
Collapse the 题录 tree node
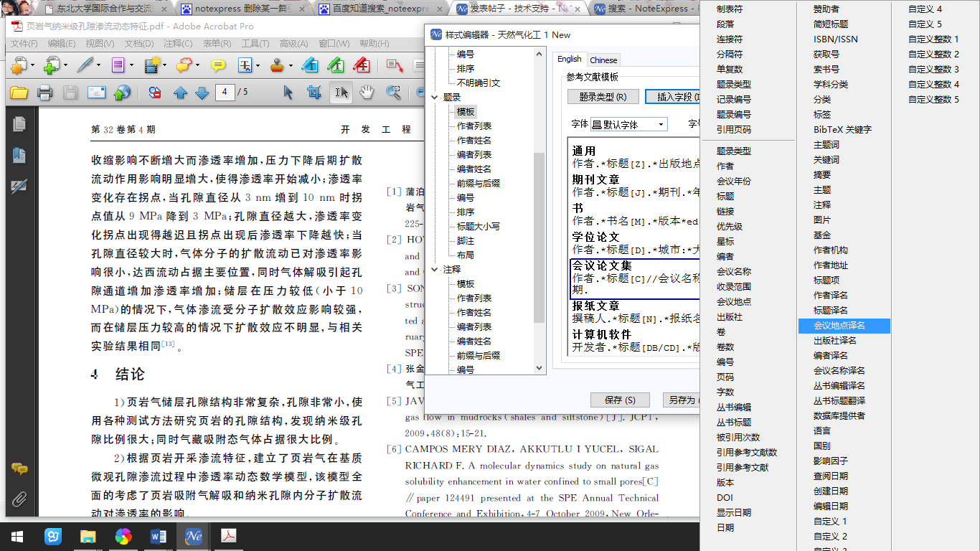pyautogui.click(x=435, y=97)
